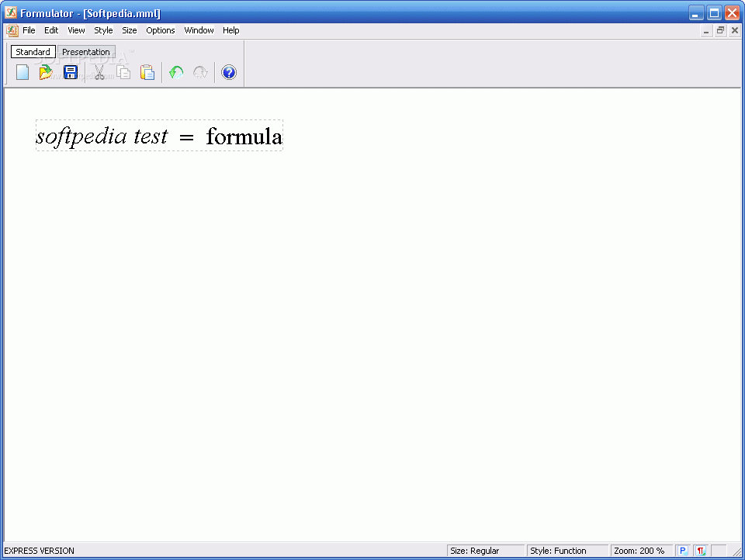Click 'EXPRESS VERSION' status bar text
The image size is (745, 560).
coord(39,551)
